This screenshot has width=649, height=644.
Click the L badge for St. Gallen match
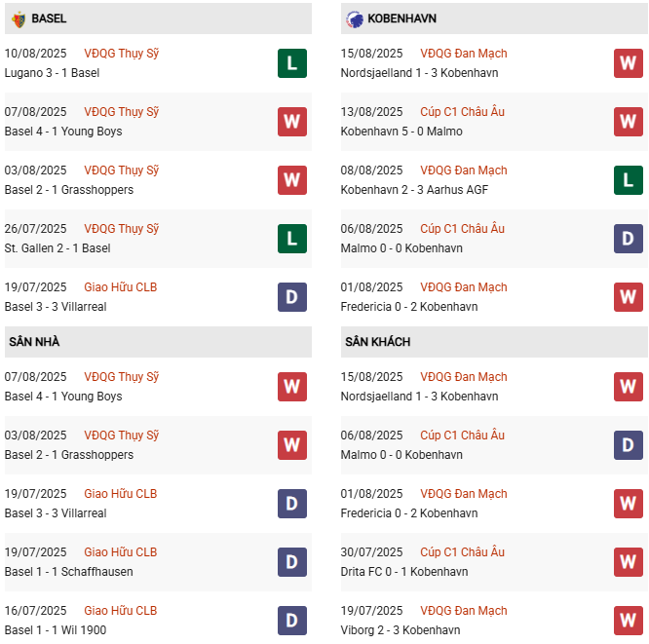click(292, 239)
